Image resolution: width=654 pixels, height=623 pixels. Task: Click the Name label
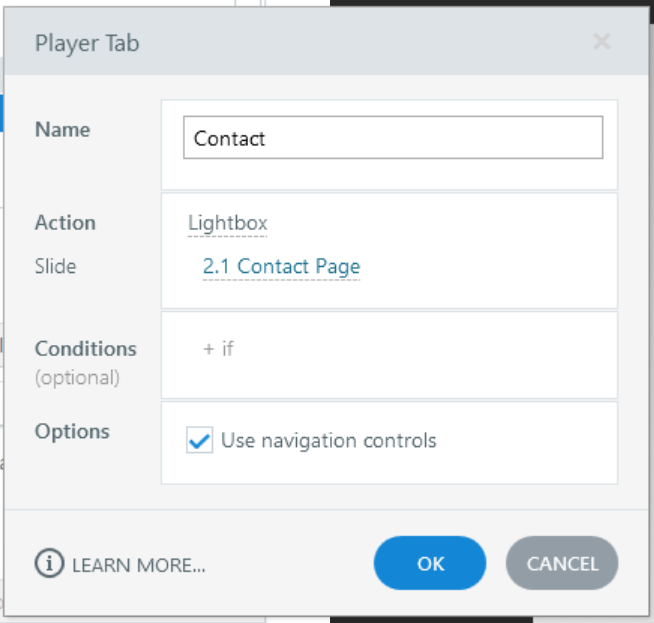click(62, 130)
